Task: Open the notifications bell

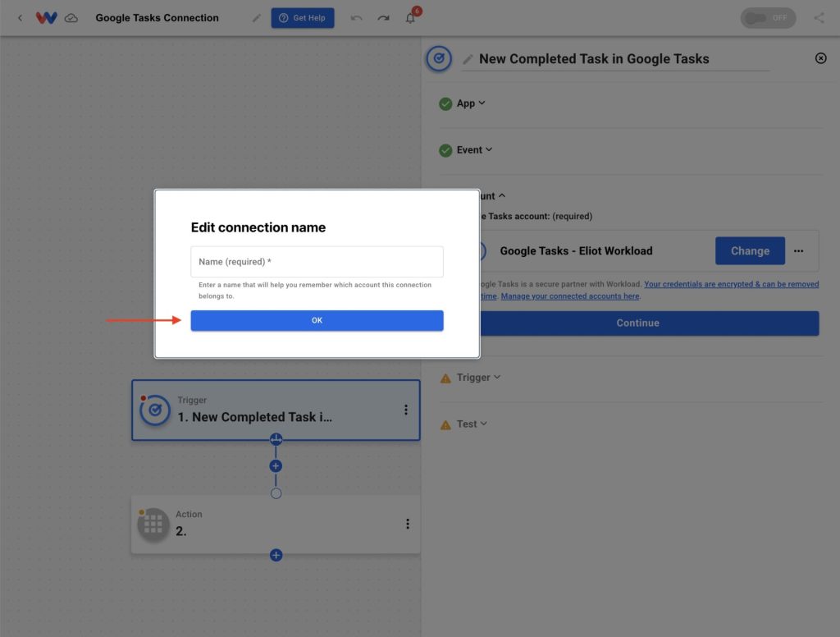Action: 410,18
